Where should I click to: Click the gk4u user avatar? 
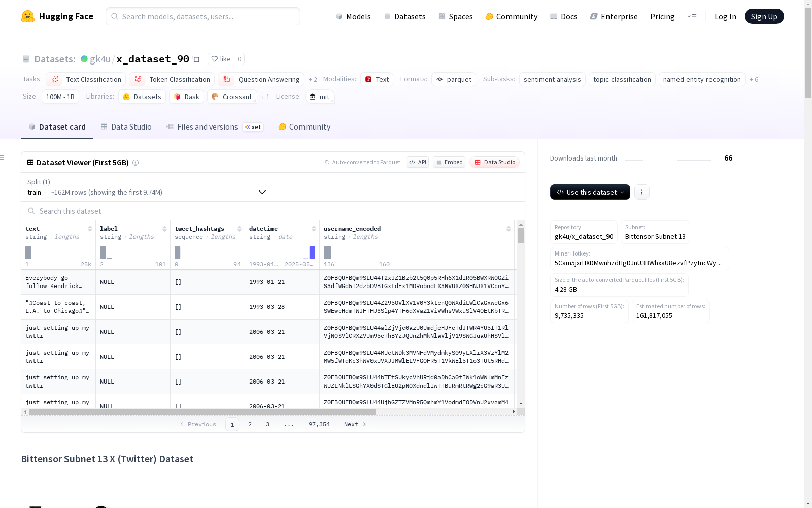click(84, 59)
